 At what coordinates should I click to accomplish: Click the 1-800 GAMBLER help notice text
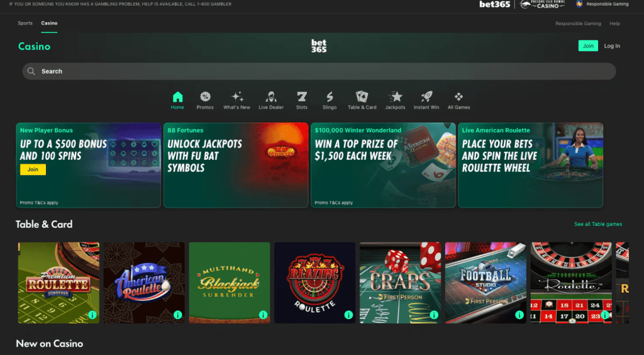tap(120, 4)
